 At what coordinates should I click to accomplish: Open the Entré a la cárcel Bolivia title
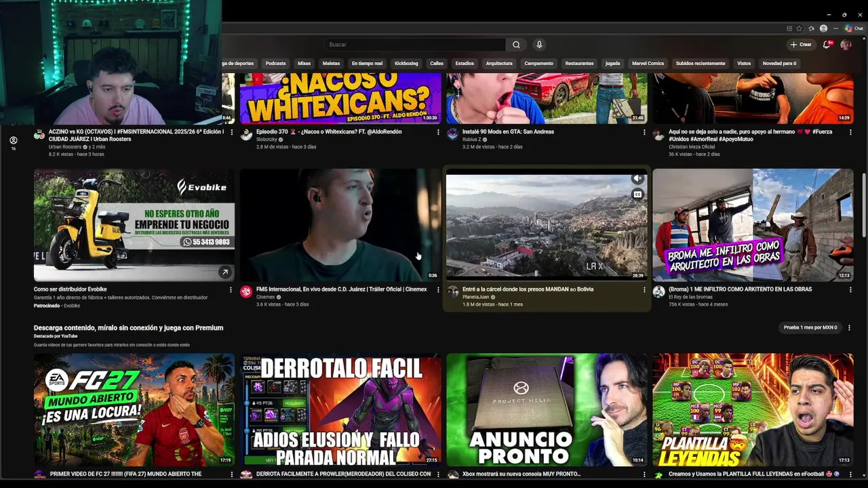tap(528, 289)
